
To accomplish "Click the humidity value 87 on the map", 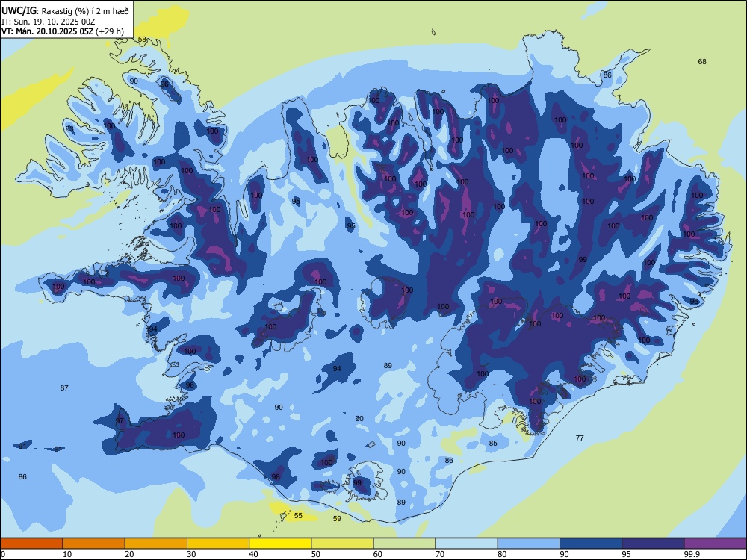I will [64, 388].
